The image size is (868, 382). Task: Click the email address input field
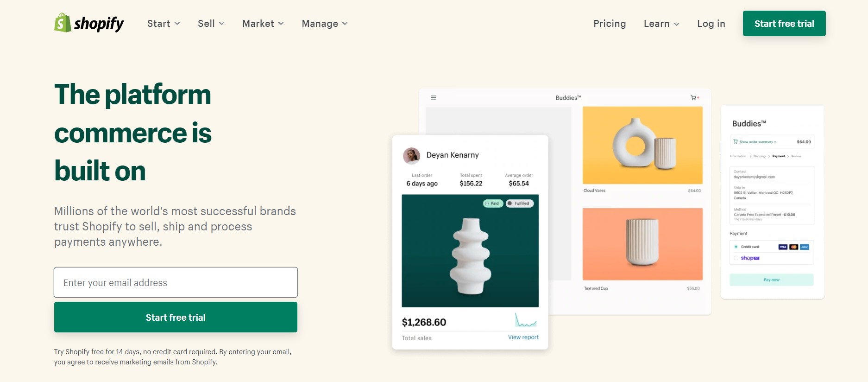[176, 282]
